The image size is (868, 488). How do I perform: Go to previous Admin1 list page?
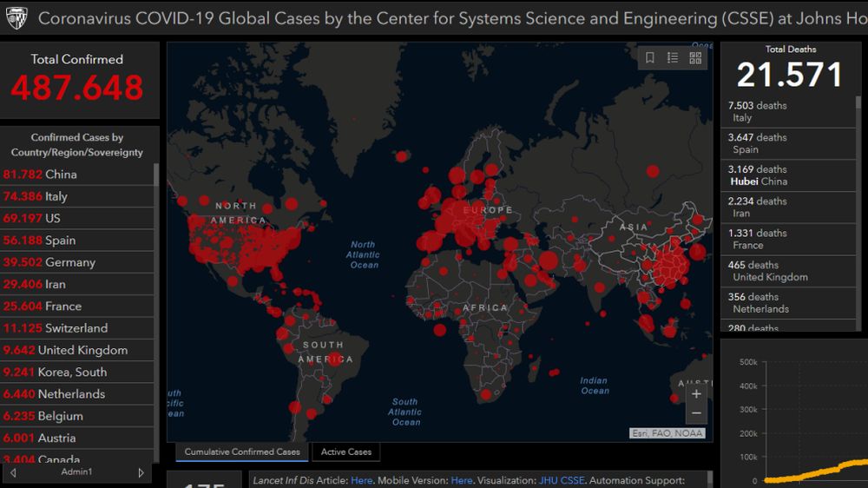tap(13, 472)
